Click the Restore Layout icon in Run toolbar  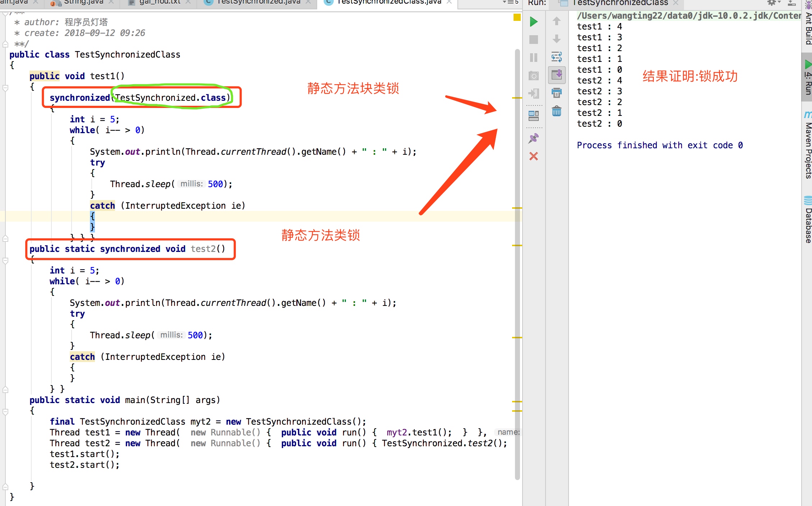[534, 116]
